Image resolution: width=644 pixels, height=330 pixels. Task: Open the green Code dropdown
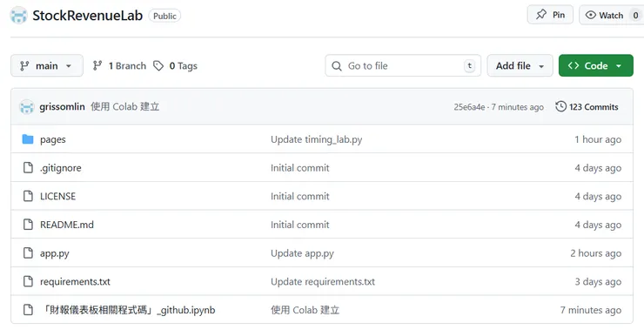point(596,65)
